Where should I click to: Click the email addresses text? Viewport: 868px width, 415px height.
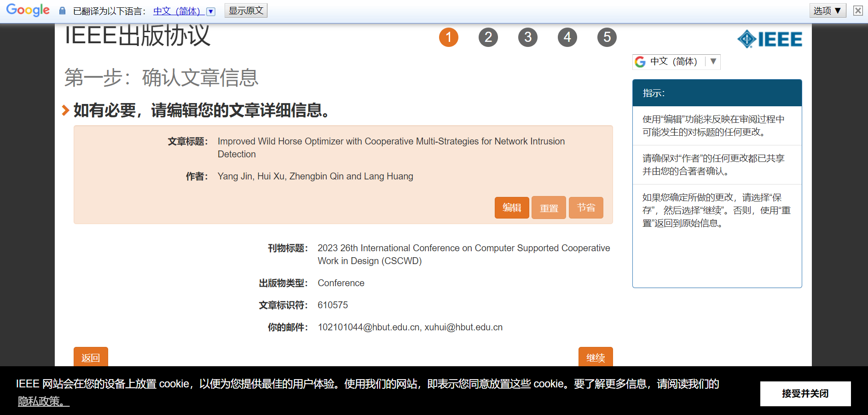tap(410, 327)
